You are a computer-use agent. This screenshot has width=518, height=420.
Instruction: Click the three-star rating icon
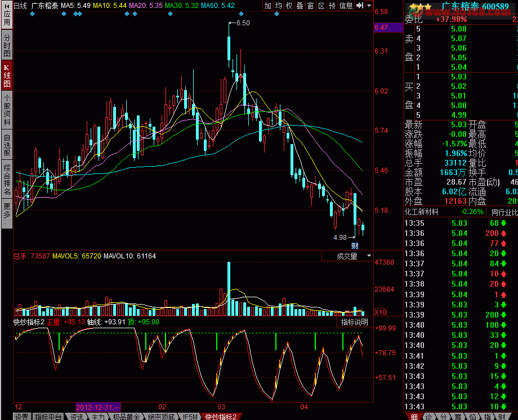coord(420,7)
